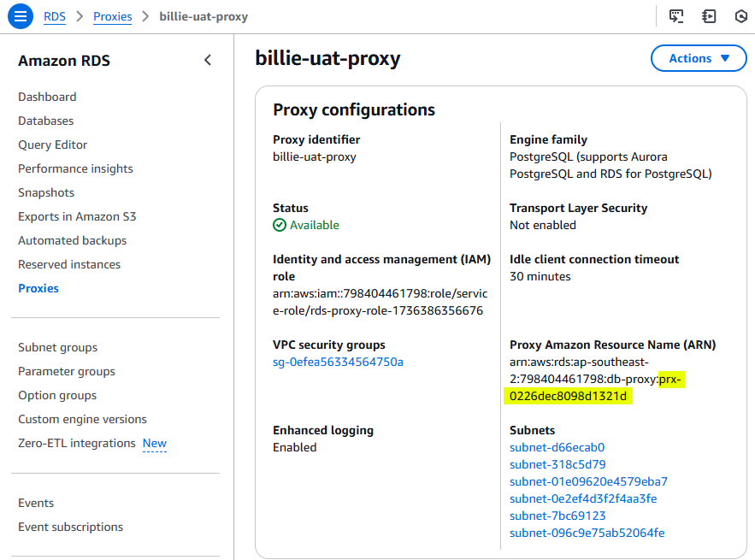
Task: Click the green Available status icon
Action: point(280,225)
